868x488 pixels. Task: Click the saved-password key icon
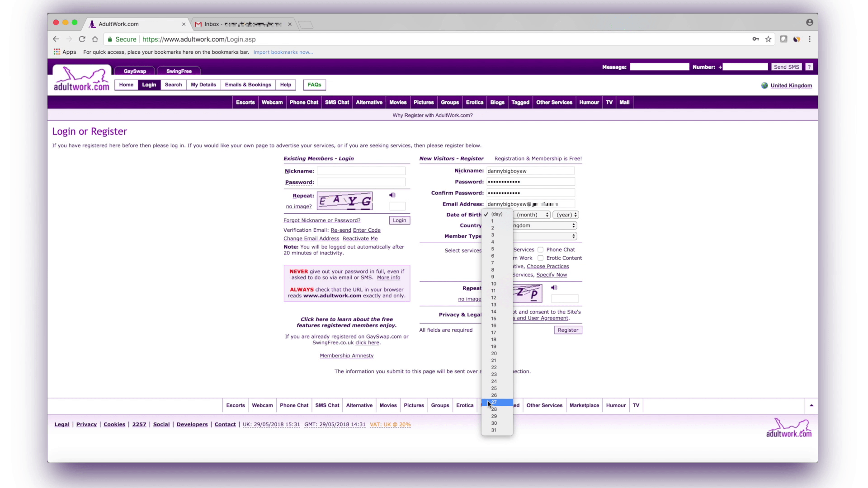tap(755, 39)
